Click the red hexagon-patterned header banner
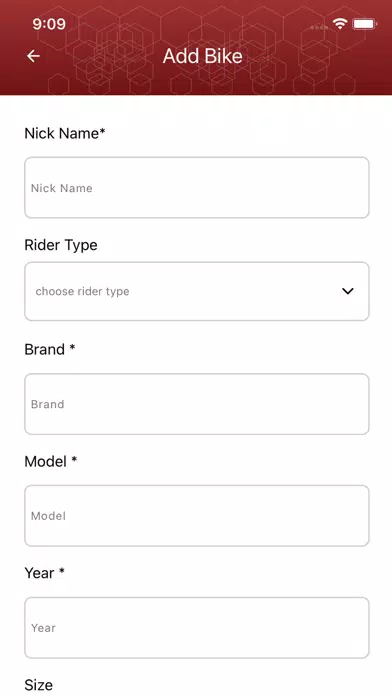 coord(196,47)
